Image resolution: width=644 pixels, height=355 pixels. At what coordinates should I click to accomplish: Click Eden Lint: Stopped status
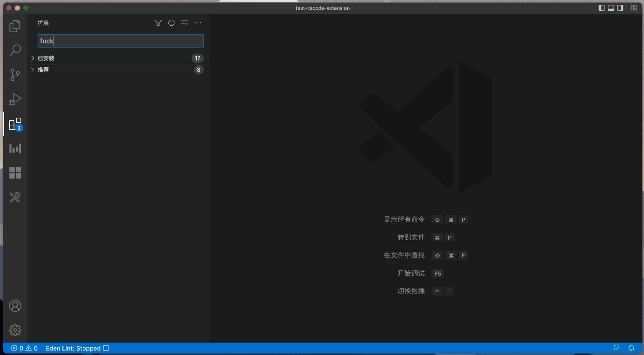(77, 349)
